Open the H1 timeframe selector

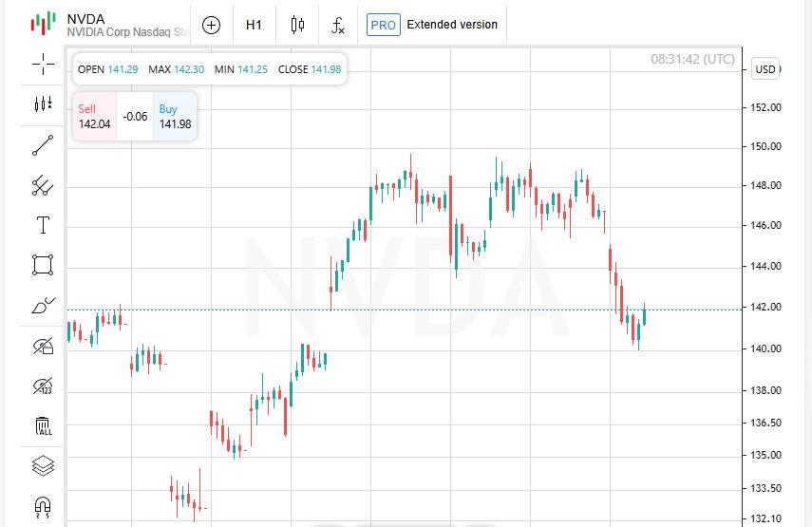254,25
